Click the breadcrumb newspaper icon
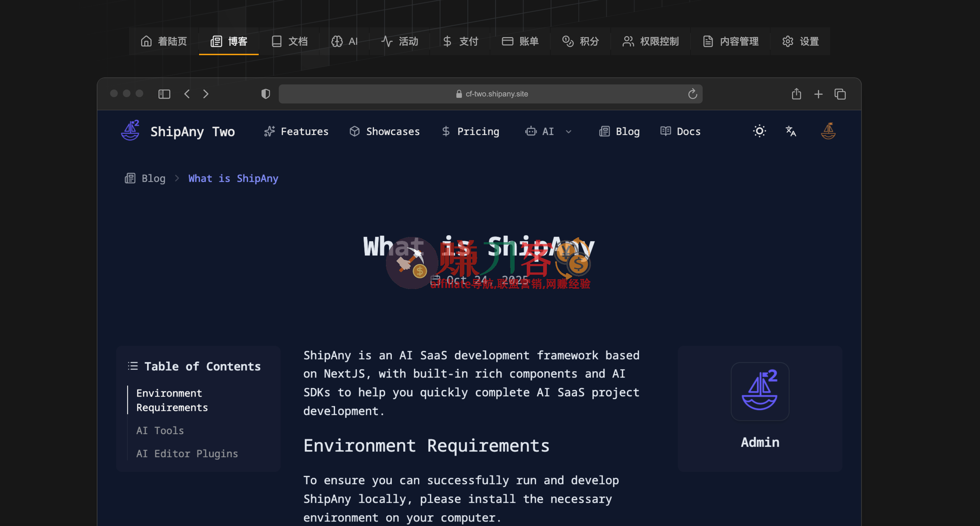The image size is (980, 526). pyautogui.click(x=130, y=178)
